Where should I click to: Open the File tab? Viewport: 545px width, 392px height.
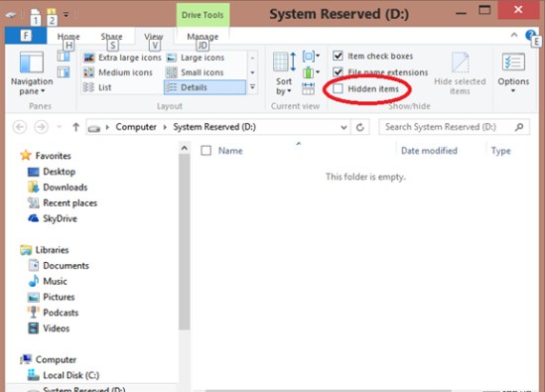coord(26,36)
